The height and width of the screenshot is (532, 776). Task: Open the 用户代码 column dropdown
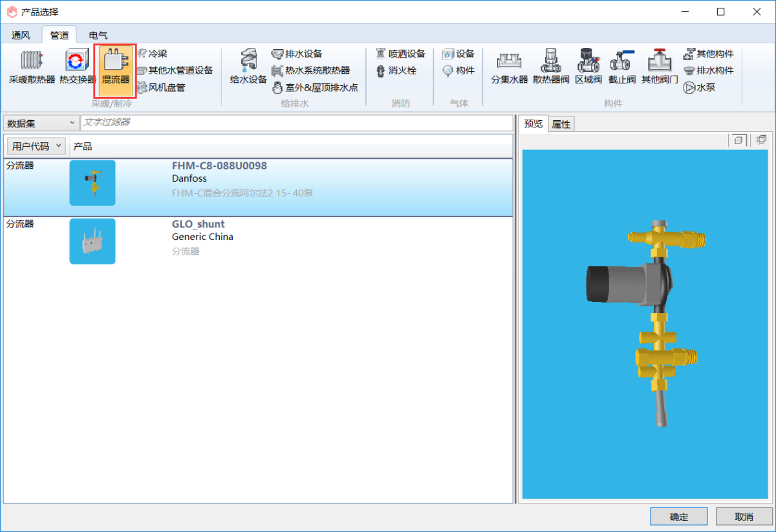[36, 146]
